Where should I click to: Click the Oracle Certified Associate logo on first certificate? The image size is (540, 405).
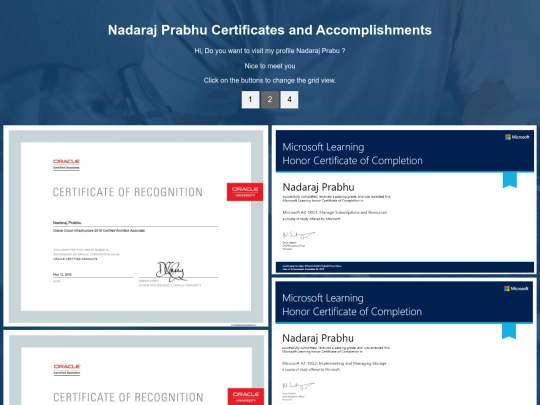(x=66, y=165)
